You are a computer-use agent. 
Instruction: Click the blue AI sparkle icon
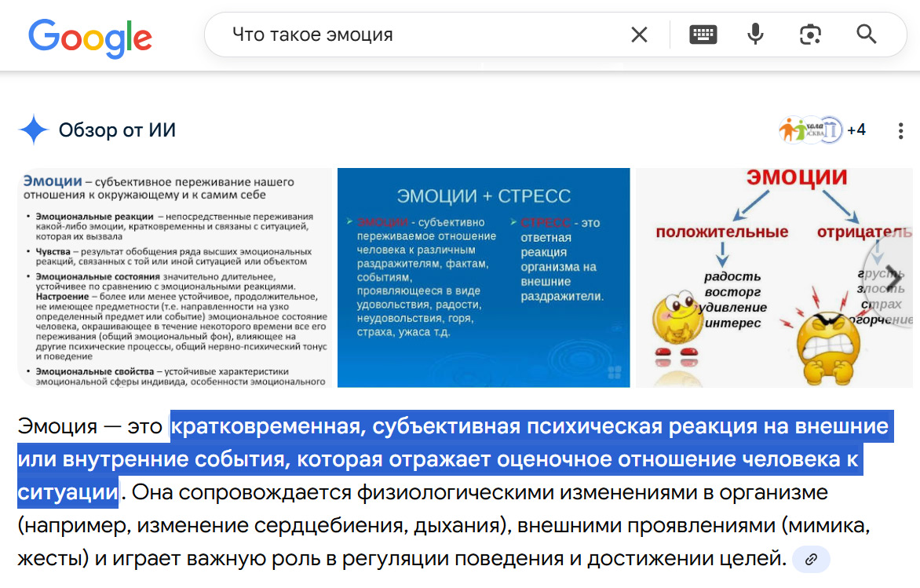pyautogui.click(x=34, y=130)
